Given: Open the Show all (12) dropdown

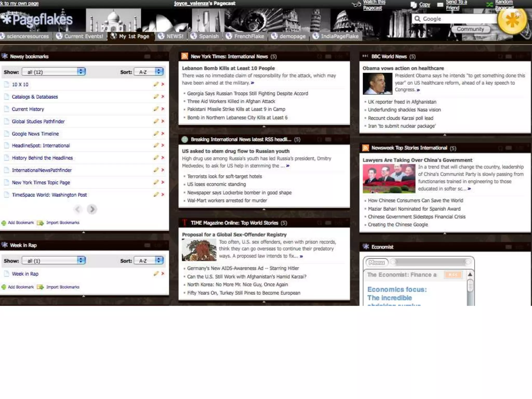Looking at the screenshot, I should tap(54, 72).
